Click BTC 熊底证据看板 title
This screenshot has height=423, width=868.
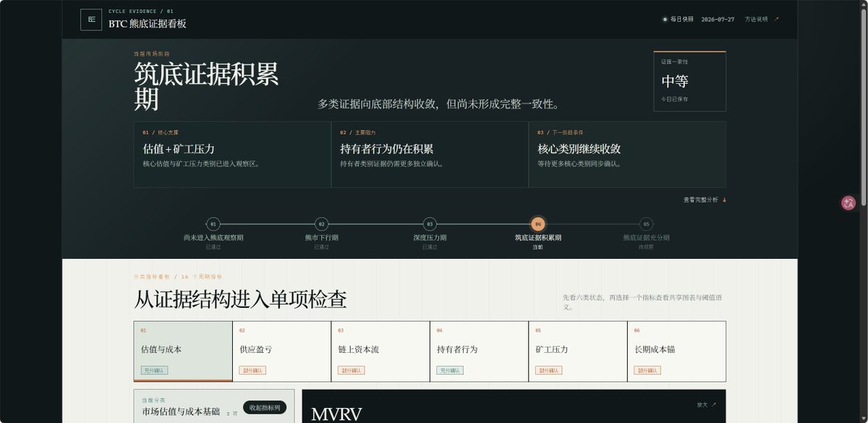148,24
